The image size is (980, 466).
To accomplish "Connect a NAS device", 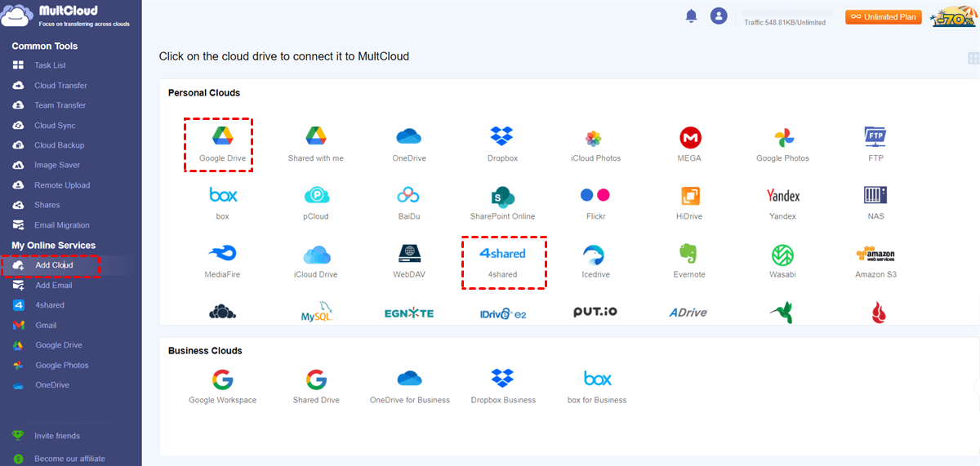I will (875, 203).
